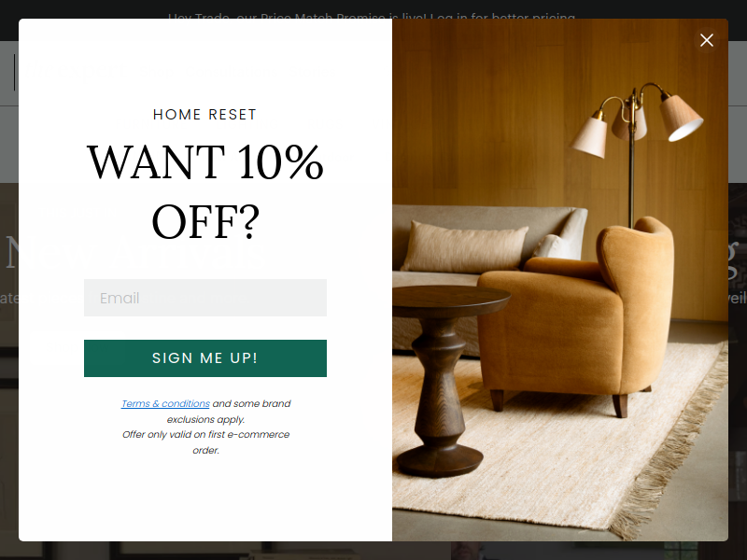Focus the Email input field

click(x=205, y=298)
